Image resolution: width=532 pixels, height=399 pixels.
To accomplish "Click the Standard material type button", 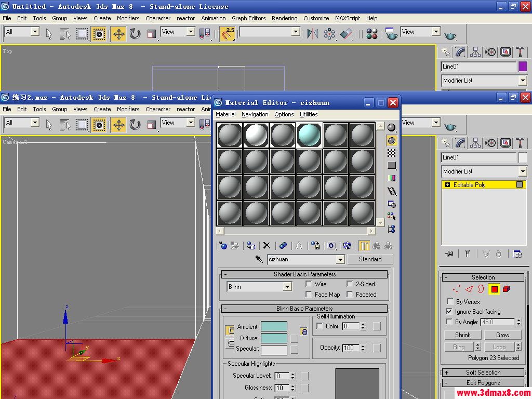I will point(370,259).
